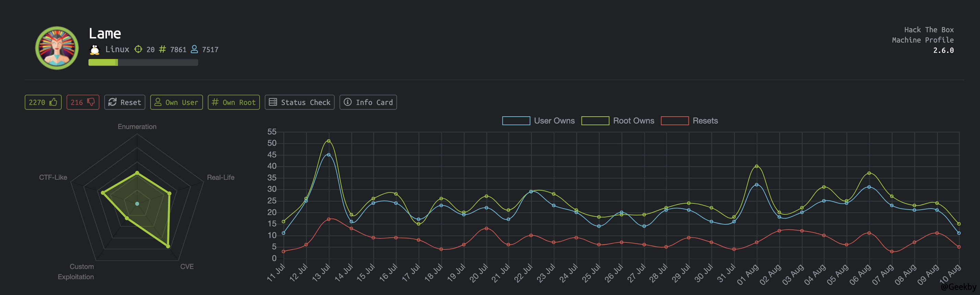The height and width of the screenshot is (295, 980).
Task: Open the Own Root button
Action: click(x=234, y=102)
